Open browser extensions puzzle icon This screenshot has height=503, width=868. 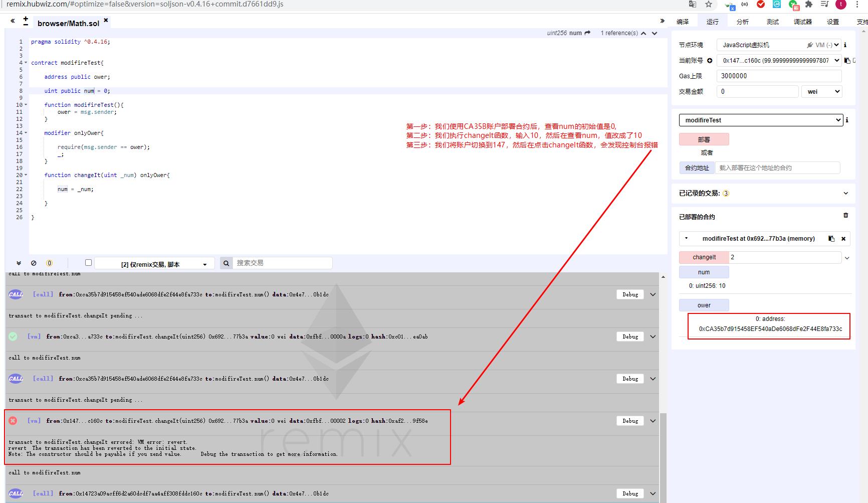pos(809,5)
